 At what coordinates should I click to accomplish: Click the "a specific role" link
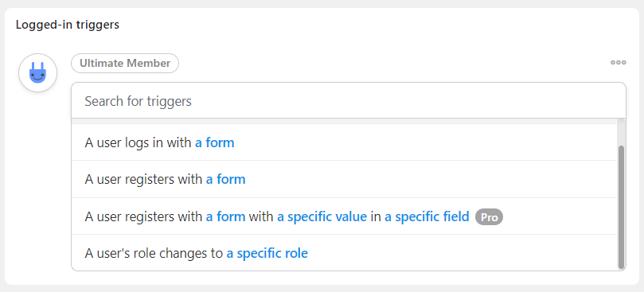pyautogui.click(x=267, y=253)
